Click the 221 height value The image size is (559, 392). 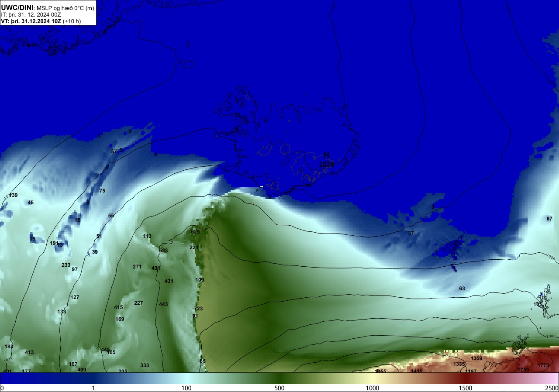(194, 248)
